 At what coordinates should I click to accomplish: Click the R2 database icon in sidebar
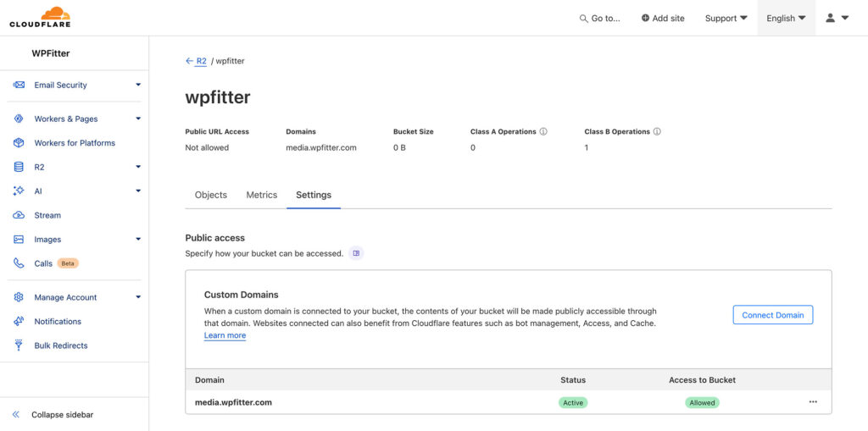pyautogui.click(x=19, y=168)
